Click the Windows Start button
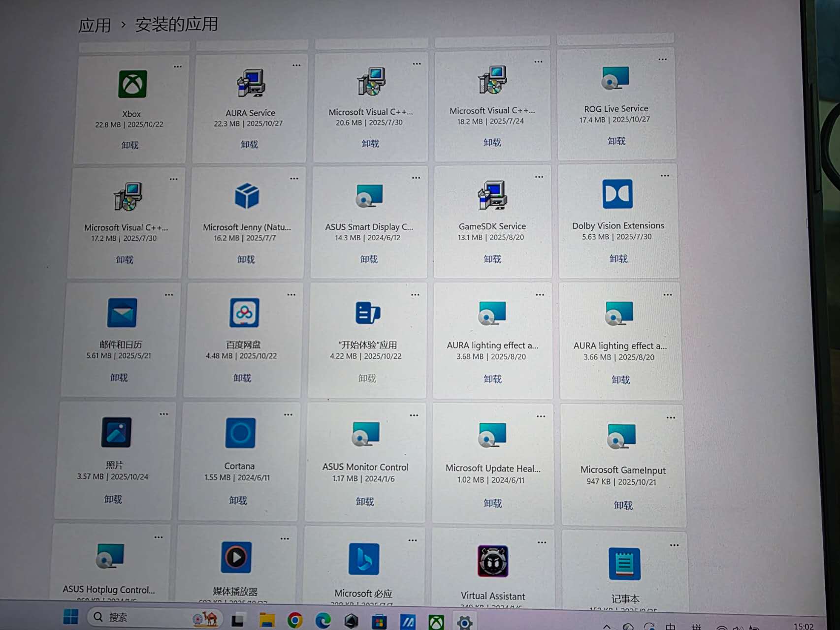Screen dimensions: 840x630 click(71, 617)
